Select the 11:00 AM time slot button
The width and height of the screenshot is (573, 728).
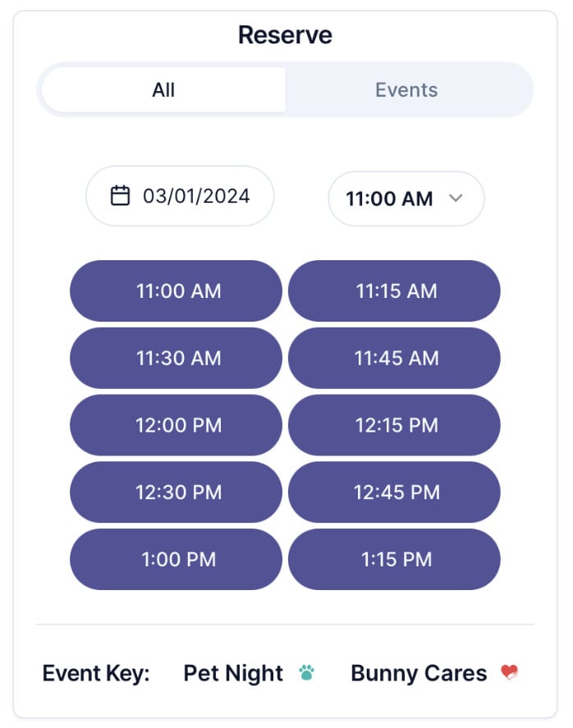(x=176, y=291)
